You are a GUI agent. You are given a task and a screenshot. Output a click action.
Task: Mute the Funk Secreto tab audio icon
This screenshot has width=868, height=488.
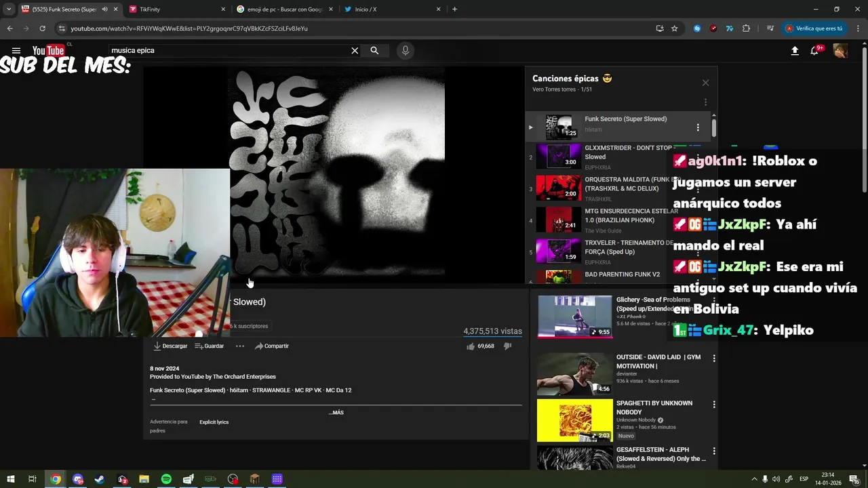(104, 9)
